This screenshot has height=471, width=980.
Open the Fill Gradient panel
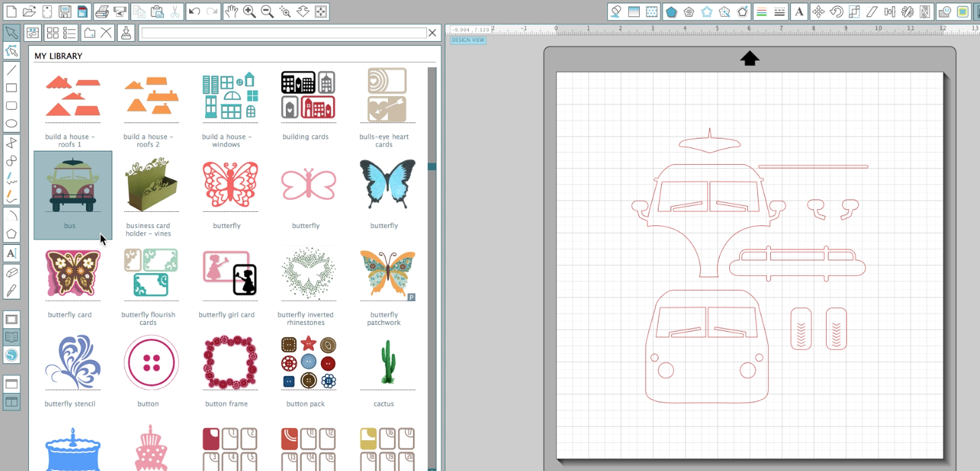pyautogui.click(x=634, y=11)
